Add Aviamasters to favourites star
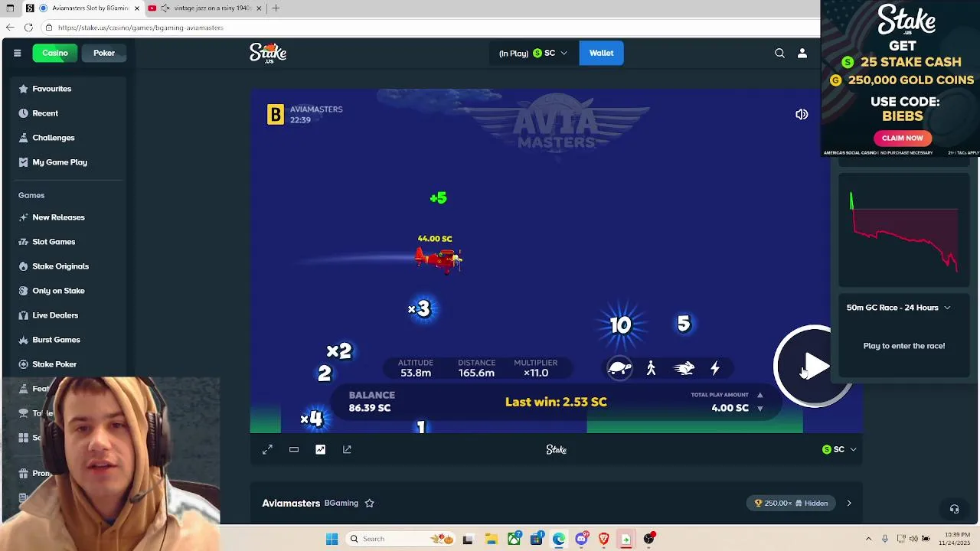This screenshot has width=980, height=551. click(x=369, y=503)
